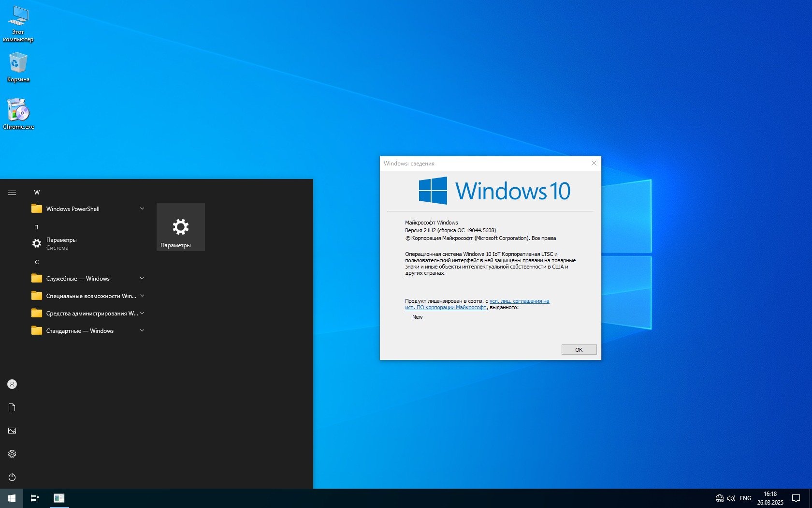Open the Microsoft license agreement link
Screen dimensions: 812x508
click(519, 301)
